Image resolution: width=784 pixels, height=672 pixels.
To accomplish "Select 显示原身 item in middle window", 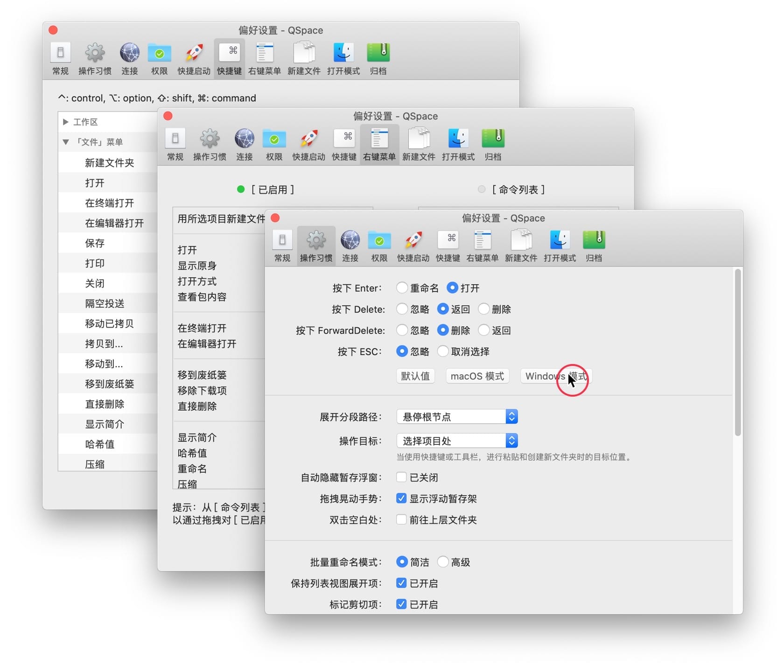I will tap(197, 266).
